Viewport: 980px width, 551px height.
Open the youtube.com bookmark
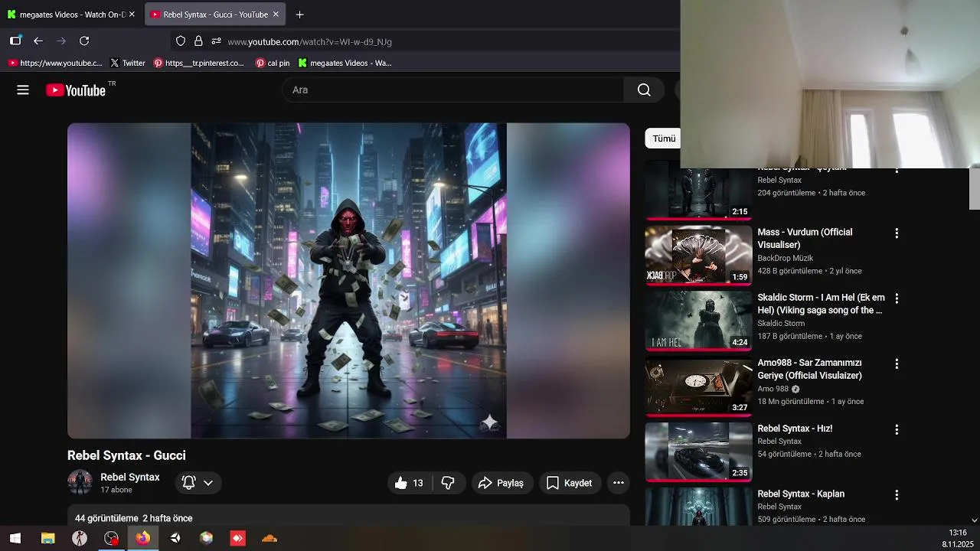point(54,63)
